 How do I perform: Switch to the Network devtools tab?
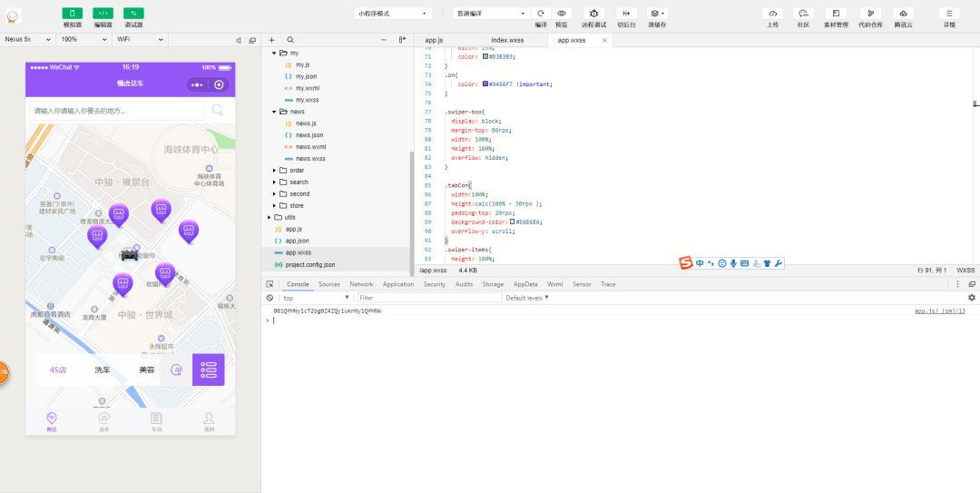pos(361,284)
